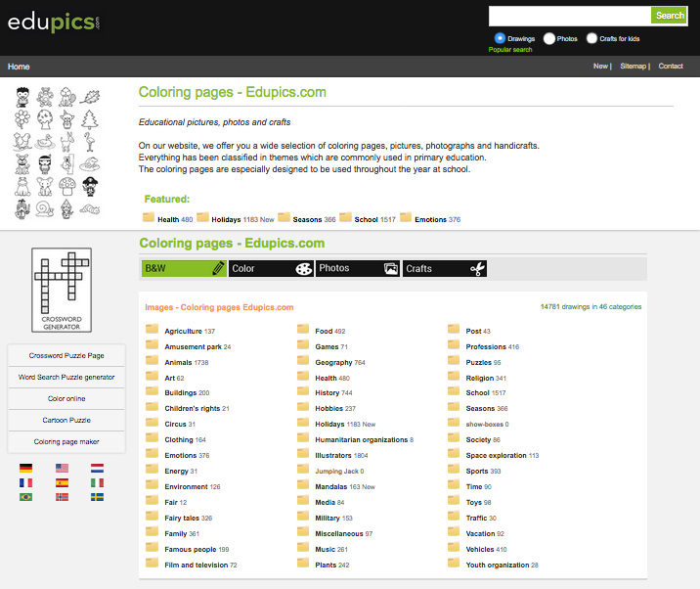The image size is (700, 589).
Task: Open the leaf coloring page thumbnail
Action: [x=90, y=97]
